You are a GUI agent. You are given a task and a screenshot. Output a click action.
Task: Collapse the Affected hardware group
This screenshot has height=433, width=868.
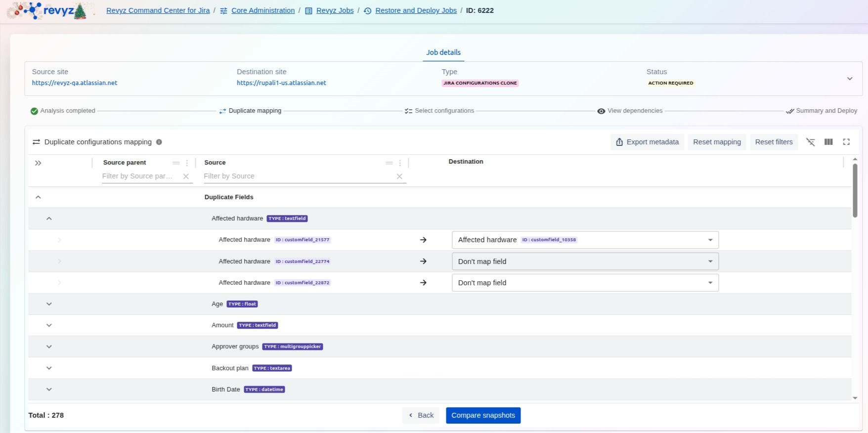[49, 218]
